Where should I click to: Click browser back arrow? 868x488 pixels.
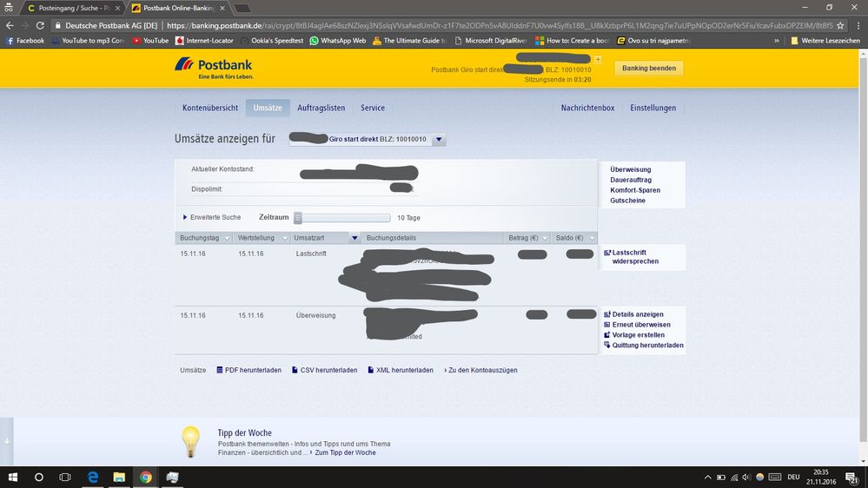(10, 25)
